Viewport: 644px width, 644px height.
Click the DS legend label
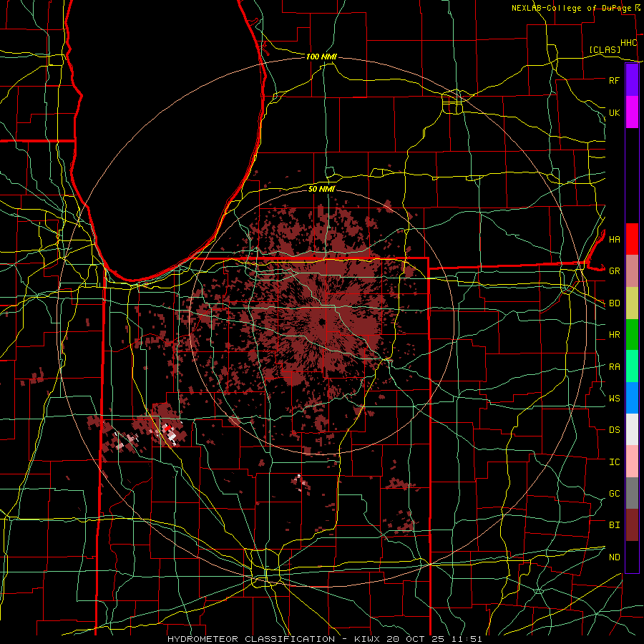(614, 430)
